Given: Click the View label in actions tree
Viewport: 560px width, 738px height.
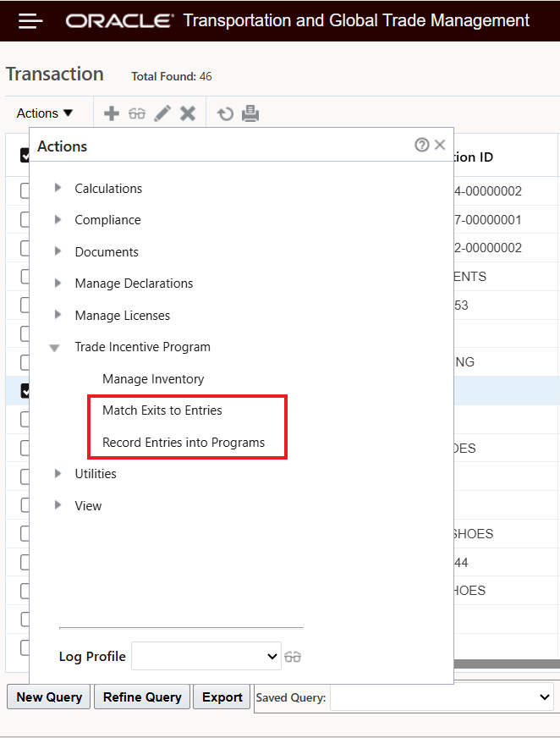Looking at the screenshot, I should [x=88, y=505].
